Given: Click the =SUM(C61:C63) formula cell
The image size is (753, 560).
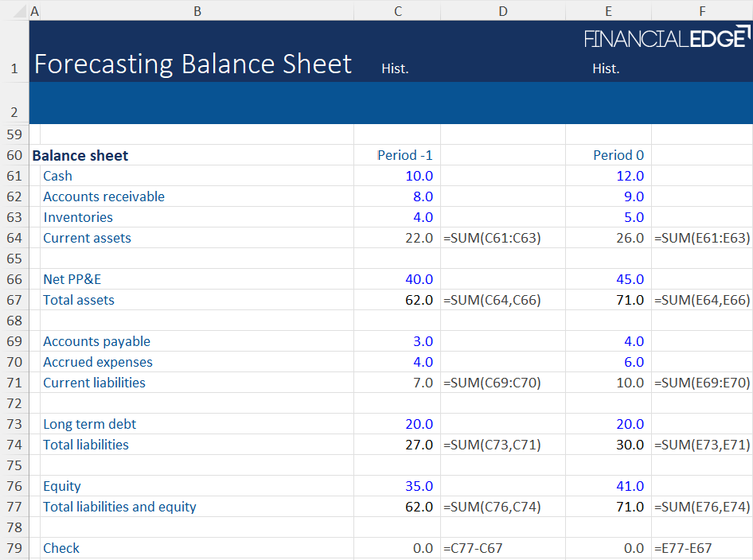Looking at the screenshot, I should tap(492, 238).
